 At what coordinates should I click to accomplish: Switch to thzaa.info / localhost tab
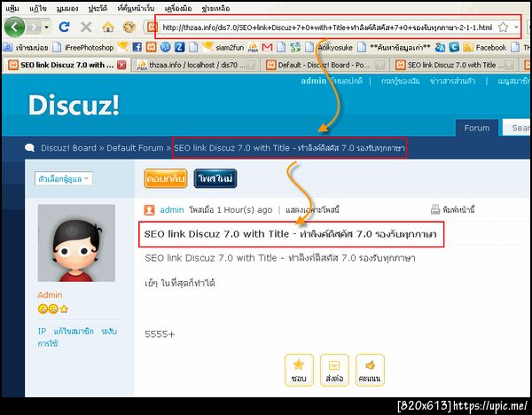(x=196, y=65)
